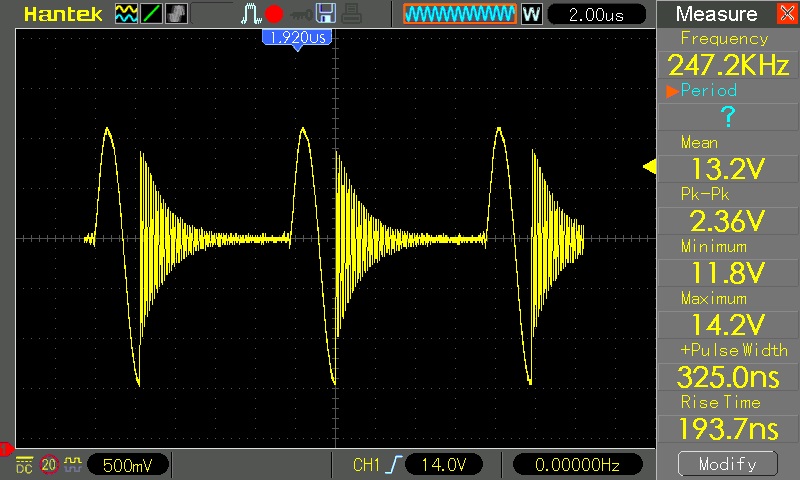
Task: Click the W window mode icon
Action: 531,14
